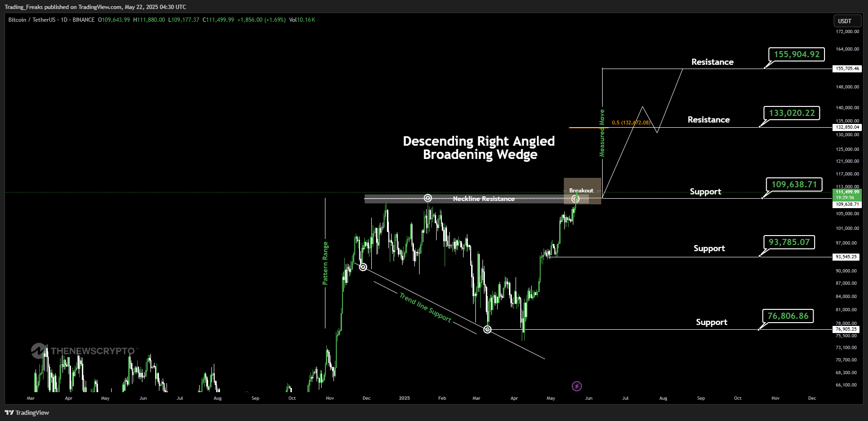Click the USDT currency button
Screen dimensions: 868x421
click(x=848, y=21)
